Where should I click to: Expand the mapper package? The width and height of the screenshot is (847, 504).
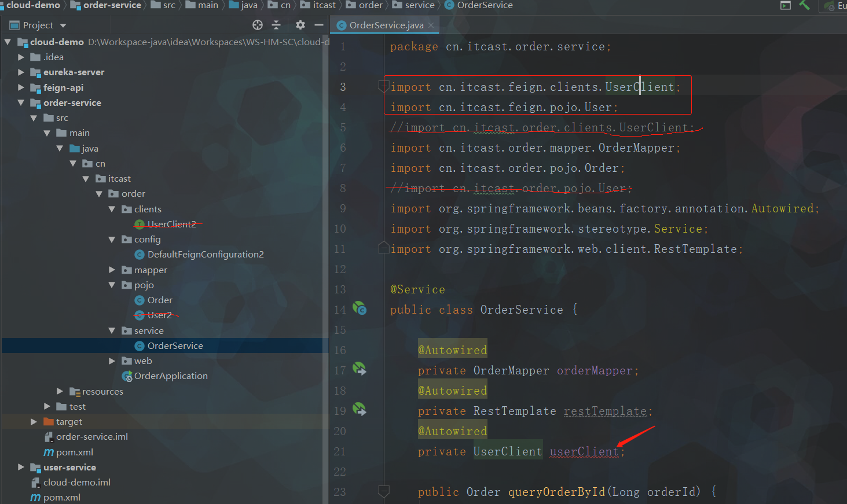(112, 270)
